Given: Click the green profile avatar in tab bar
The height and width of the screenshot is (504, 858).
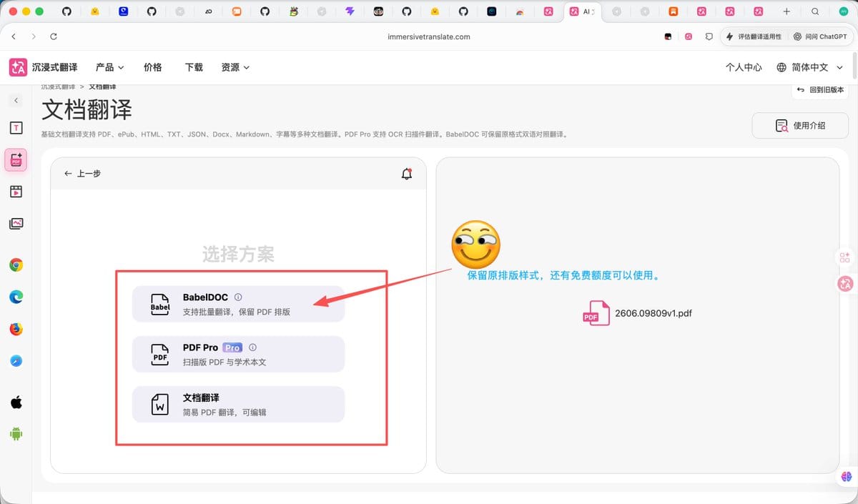Looking at the screenshot, I should pos(843,11).
